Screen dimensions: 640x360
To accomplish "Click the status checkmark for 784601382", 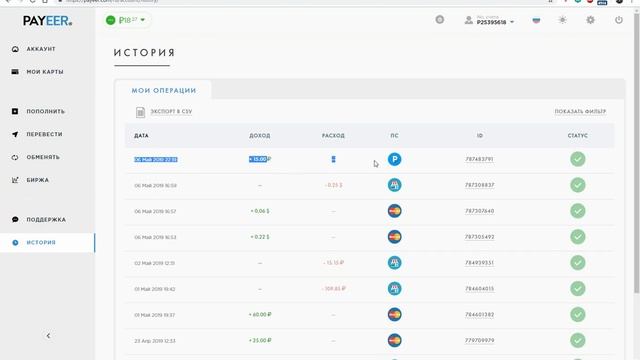I will (578, 315).
